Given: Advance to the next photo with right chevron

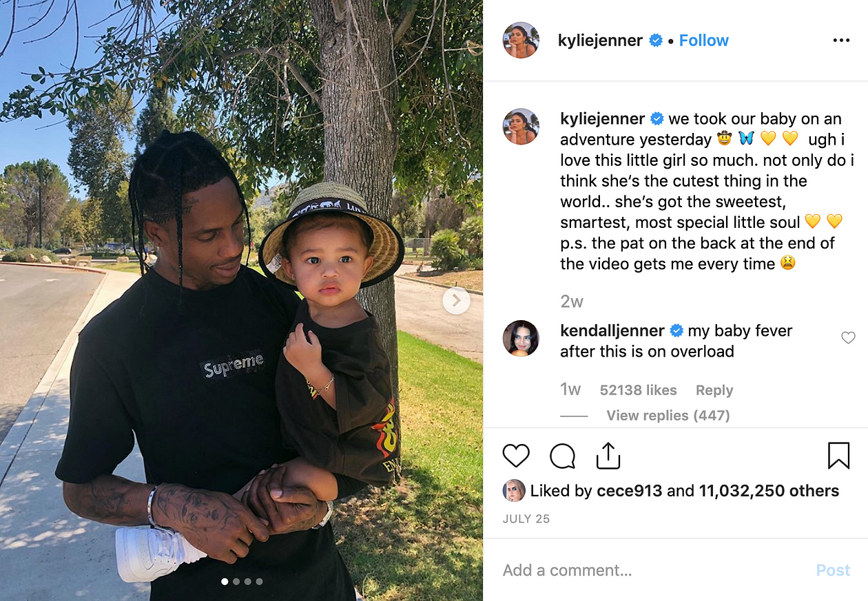Looking at the screenshot, I should 456,300.
